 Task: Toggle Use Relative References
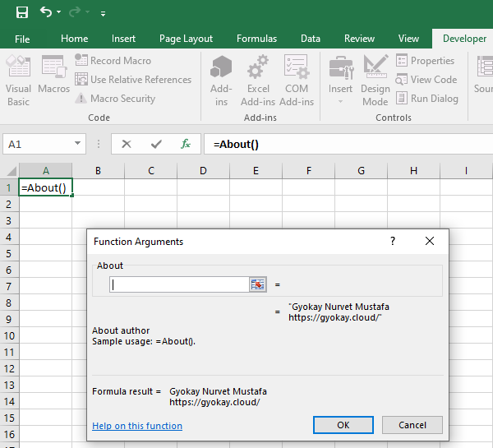point(133,80)
